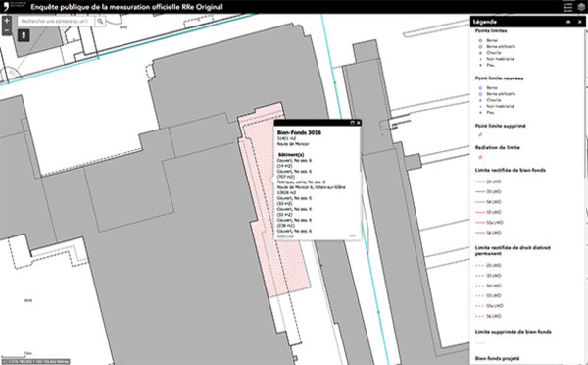Close the Légende panel
The height and width of the screenshot is (365, 588).
[580, 22]
